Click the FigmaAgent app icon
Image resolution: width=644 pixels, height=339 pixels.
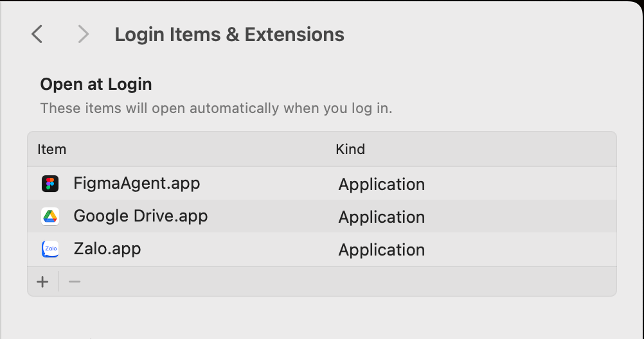pos(50,184)
